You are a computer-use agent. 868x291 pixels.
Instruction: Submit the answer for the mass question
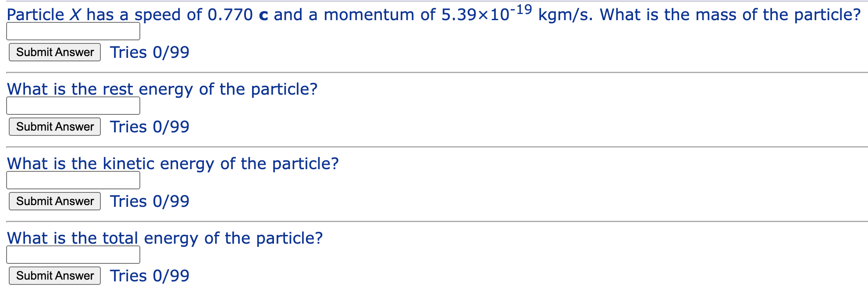coord(54,52)
